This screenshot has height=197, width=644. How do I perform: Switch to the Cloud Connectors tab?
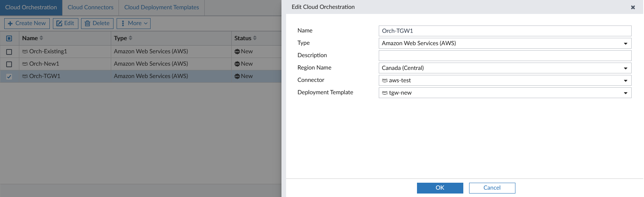click(x=90, y=7)
